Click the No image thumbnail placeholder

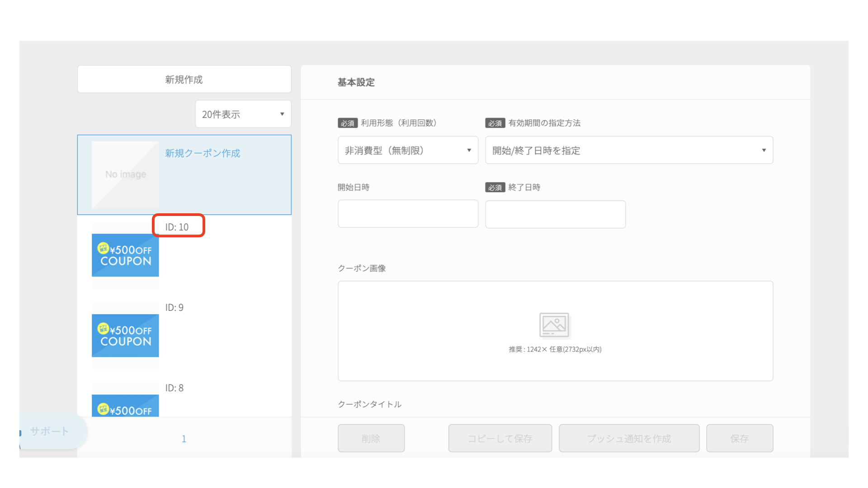point(125,175)
